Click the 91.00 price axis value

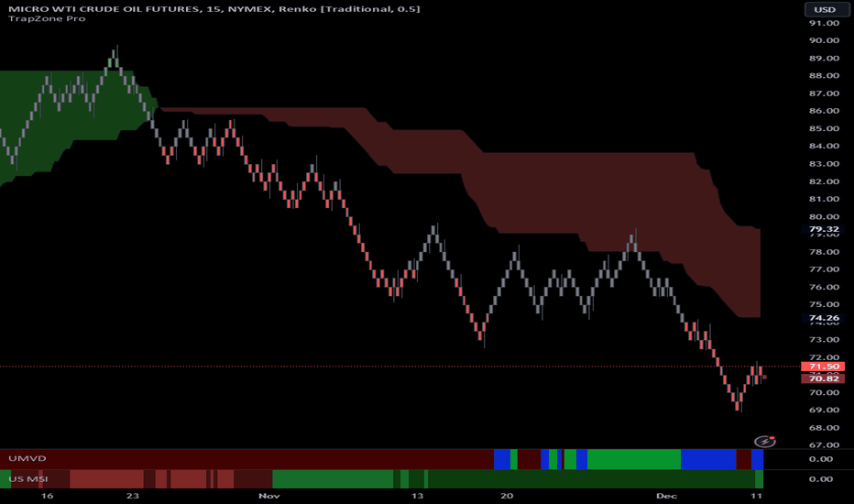[x=824, y=23]
